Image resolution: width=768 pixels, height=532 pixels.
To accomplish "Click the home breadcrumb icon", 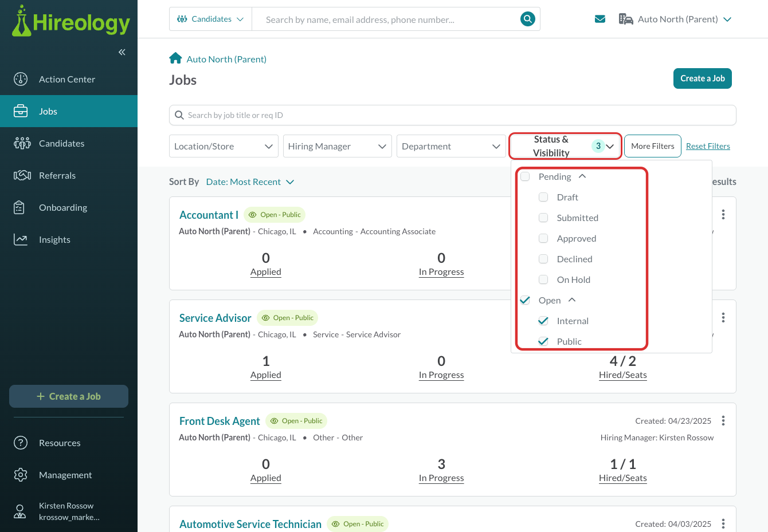I will (x=175, y=58).
